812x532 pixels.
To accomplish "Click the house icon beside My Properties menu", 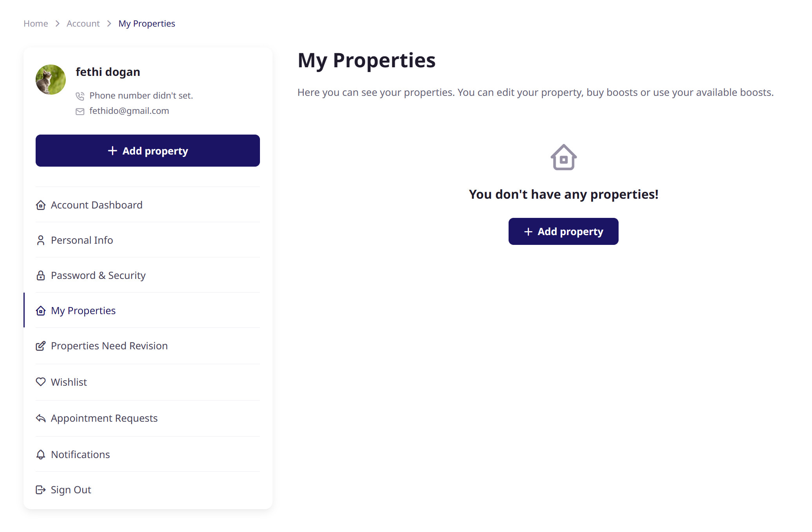I will (41, 311).
